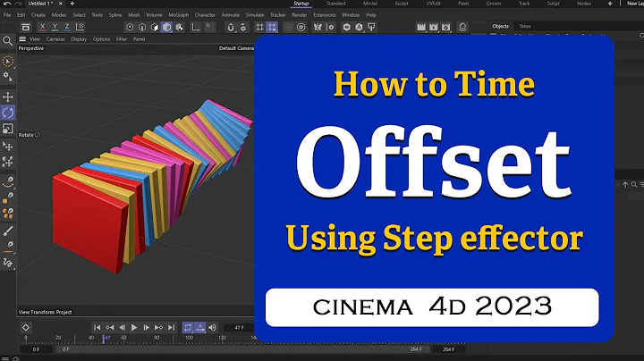Select the Polygons mode cube icon
The width and height of the screenshot is (644, 361).
155,27
